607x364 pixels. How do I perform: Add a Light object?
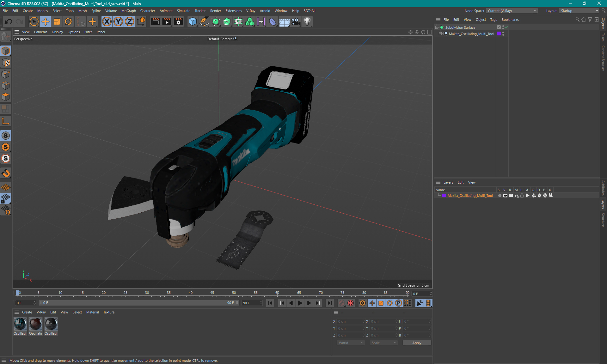click(x=307, y=21)
